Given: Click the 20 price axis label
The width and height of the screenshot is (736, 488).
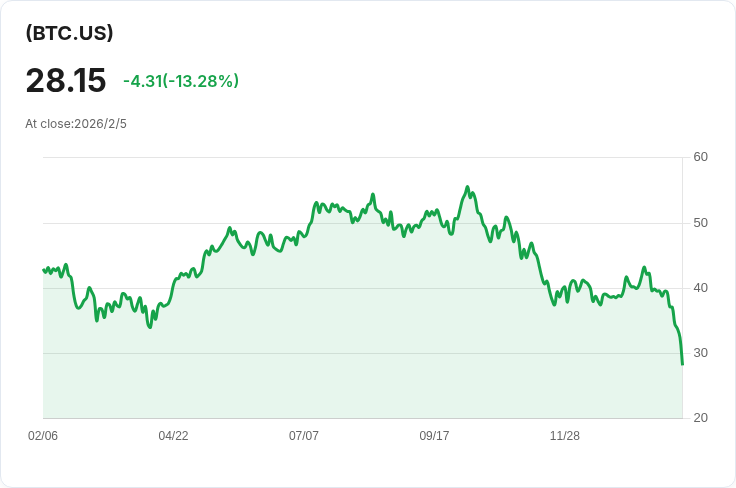Looking at the screenshot, I should tap(700, 418).
